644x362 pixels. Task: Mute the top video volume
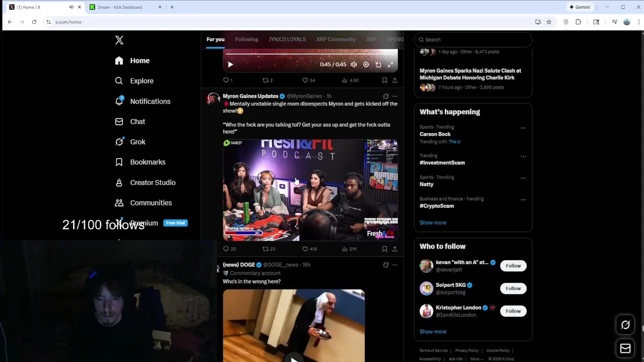(354, 64)
